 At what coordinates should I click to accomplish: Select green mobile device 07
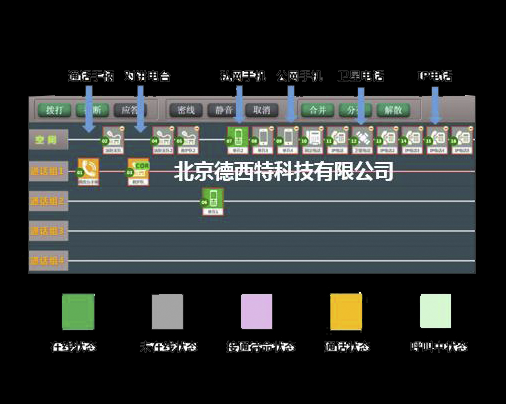238,140
